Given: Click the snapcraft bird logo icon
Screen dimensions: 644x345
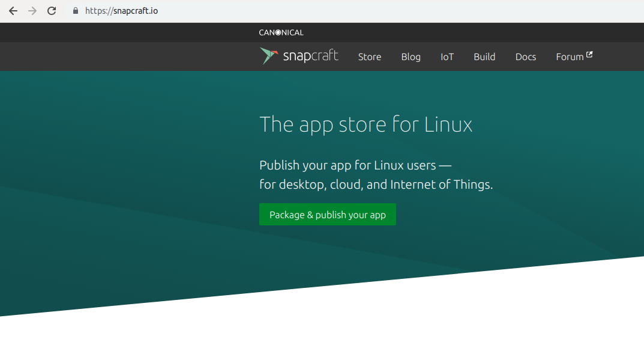Looking at the screenshot, I should 269,56.
